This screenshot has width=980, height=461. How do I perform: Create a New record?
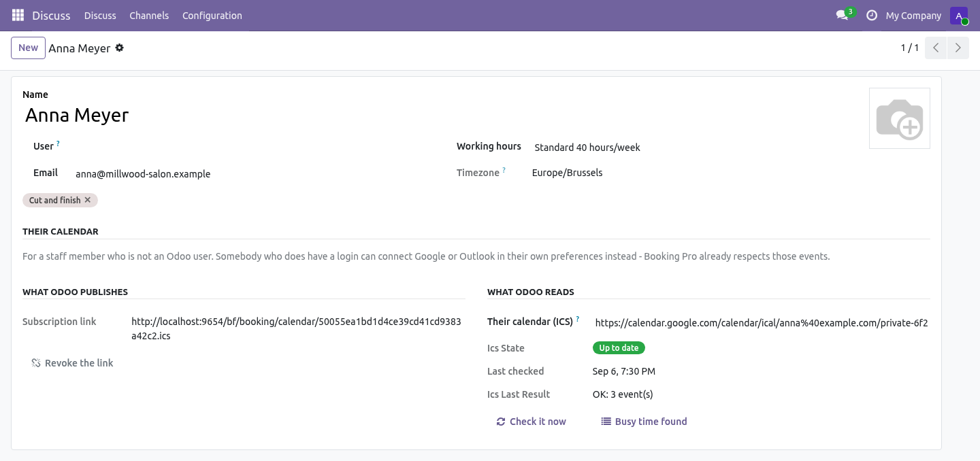[28, 48]
